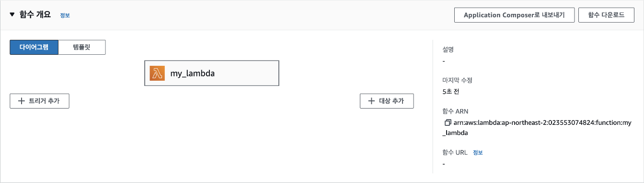
Task: Switch to the 다이어그램 view
Action: tap(34, 48)
